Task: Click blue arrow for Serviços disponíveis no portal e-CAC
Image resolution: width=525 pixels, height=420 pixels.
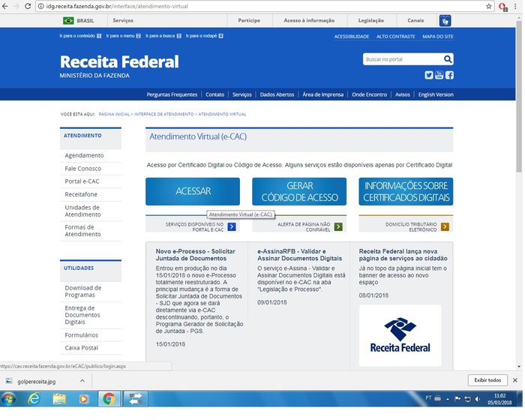Action: tap(231, 226)
